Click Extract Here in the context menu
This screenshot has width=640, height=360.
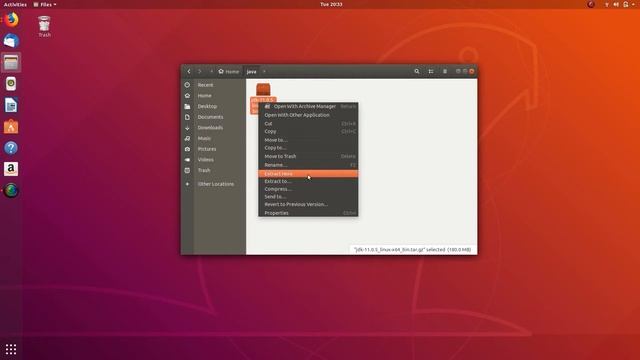point(308,174)
